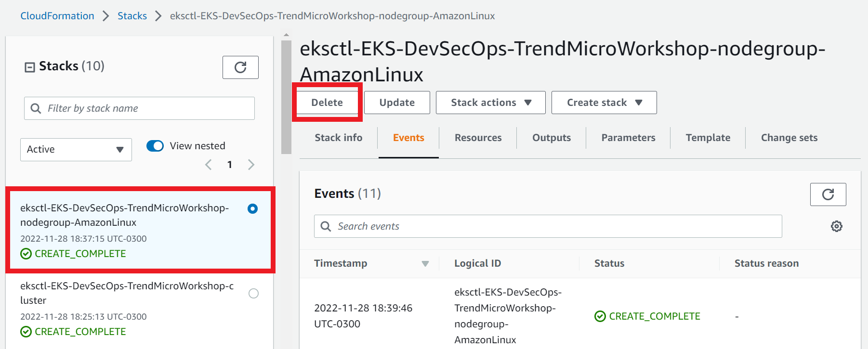
Task: Open the Resources tab
Action: (478, 138)
